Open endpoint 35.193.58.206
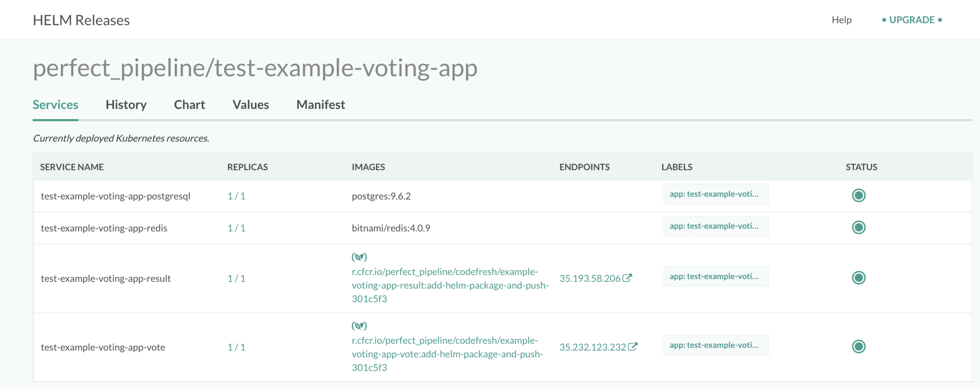Image resolution: width=980 pixels, height=388 pixels. point(590,278)
